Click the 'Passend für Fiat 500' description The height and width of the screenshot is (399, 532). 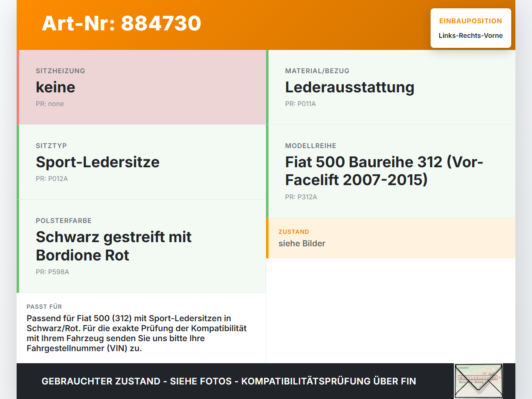tap(137, 333)
